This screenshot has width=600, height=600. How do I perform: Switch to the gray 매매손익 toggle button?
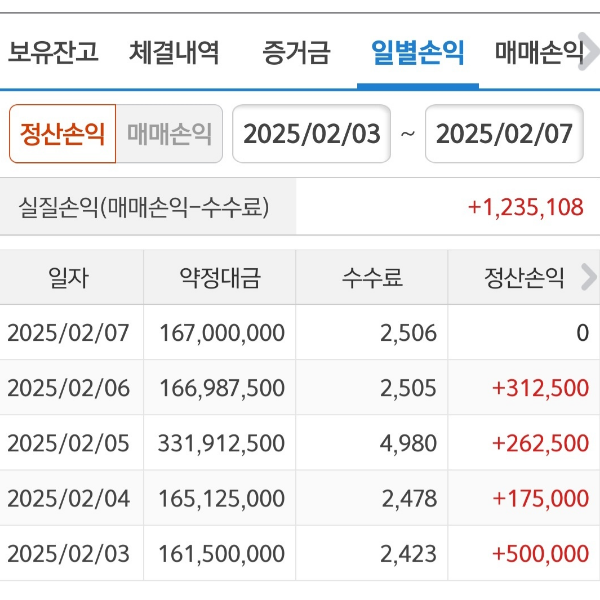click(x=169, y=134)
